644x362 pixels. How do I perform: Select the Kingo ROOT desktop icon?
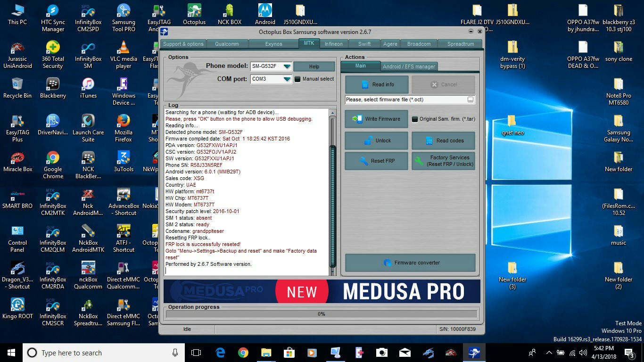click(x=17, y=309)
